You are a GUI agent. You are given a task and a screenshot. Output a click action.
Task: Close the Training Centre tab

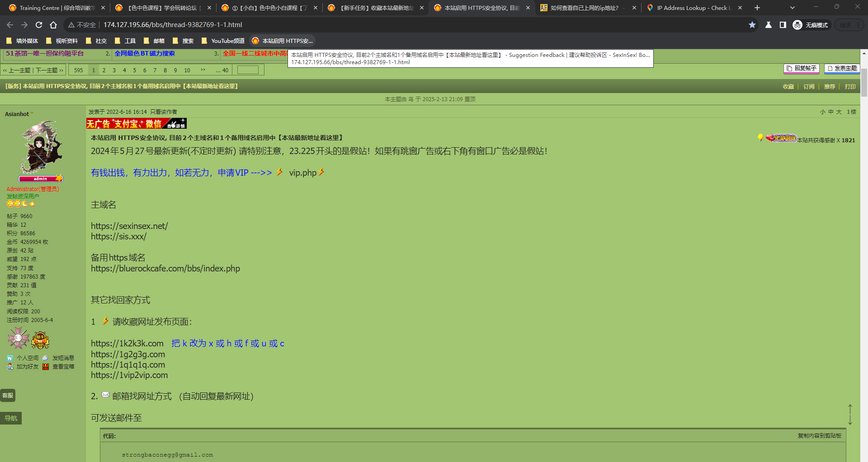103,8
